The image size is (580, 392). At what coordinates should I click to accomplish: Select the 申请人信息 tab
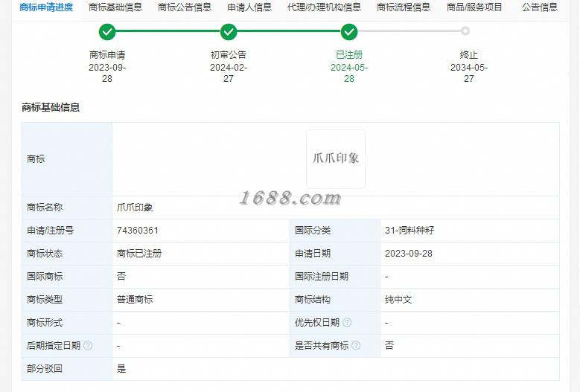249,7
